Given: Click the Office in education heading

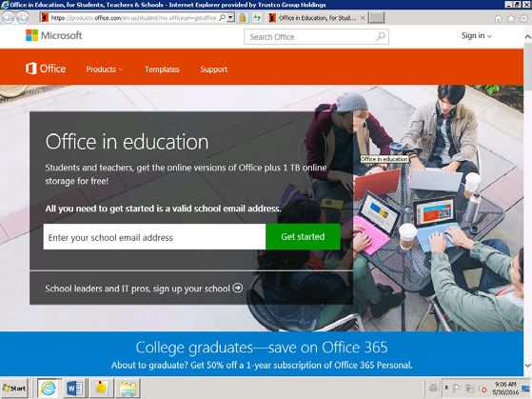Looking at the screenshot, I should click(x=127, y=142).
